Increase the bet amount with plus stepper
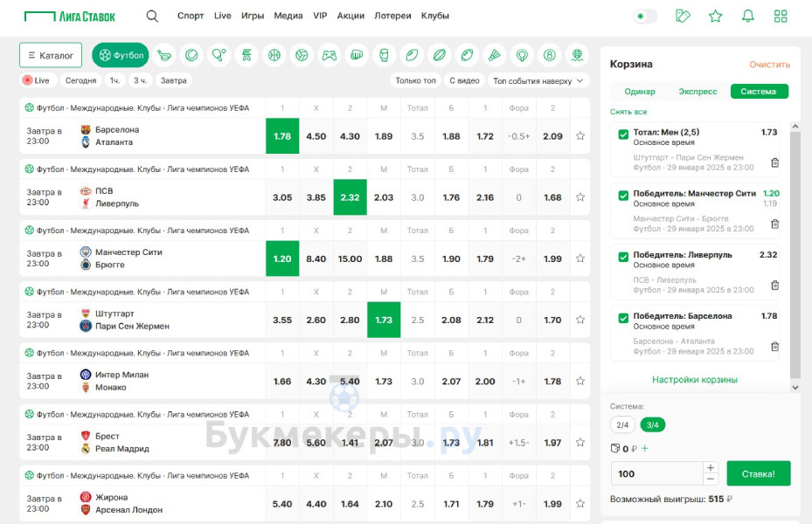Image resolution: width=812 pixels, height=524 pixels. (x=711, y=467)
